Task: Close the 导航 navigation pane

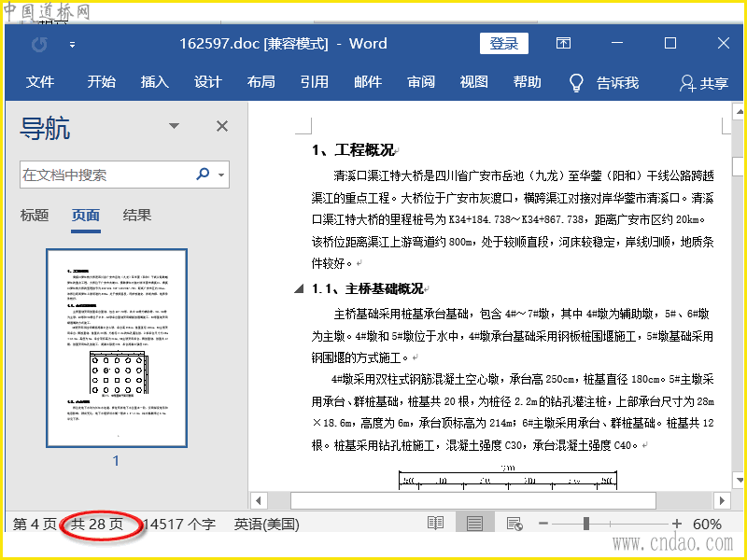Action: point(222,126)
